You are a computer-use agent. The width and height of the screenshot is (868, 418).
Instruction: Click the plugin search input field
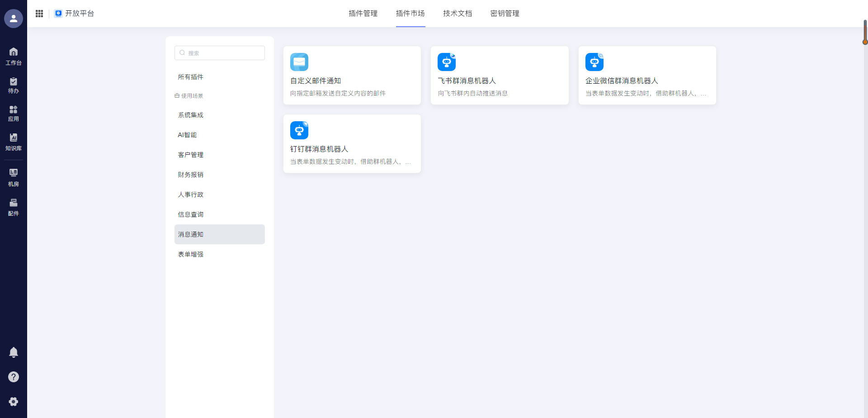tap(219, 53)
